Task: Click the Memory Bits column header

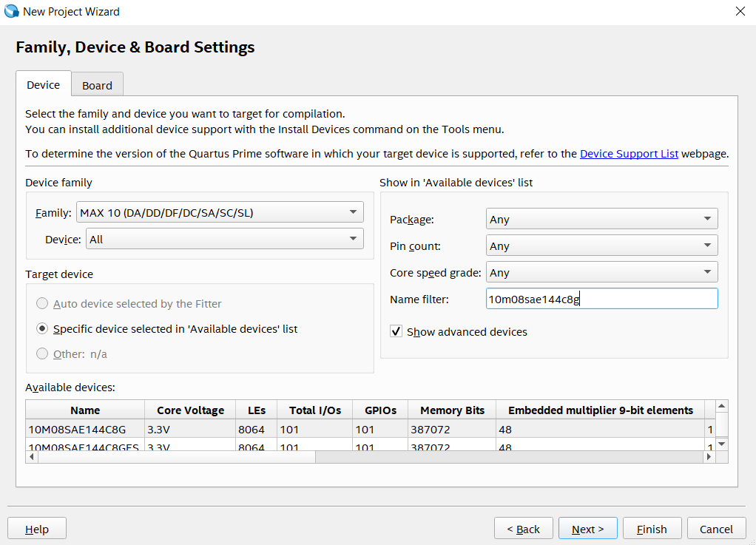Action: pos(452,410)
